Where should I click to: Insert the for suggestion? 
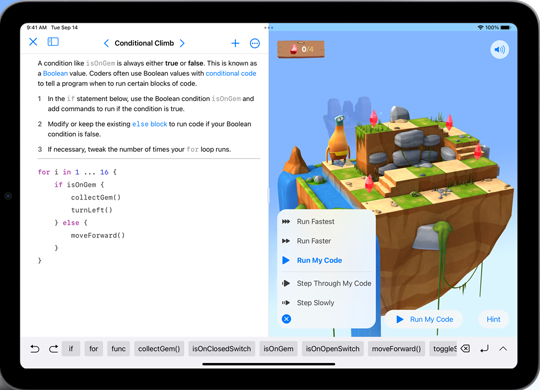(94, 349)
